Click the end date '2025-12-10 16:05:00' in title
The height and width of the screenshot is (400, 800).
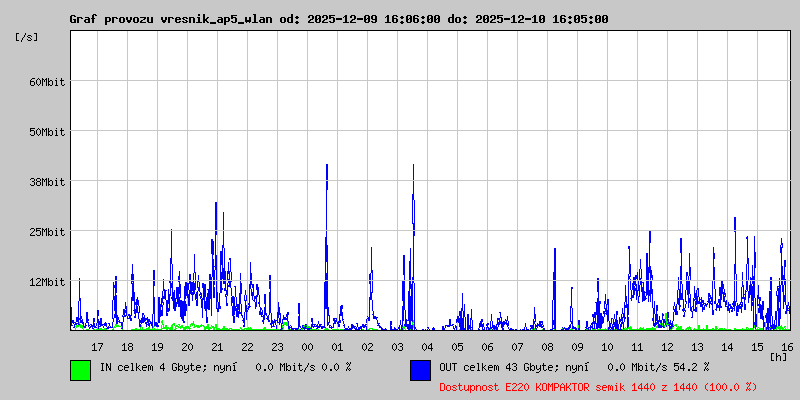[542, 20]
